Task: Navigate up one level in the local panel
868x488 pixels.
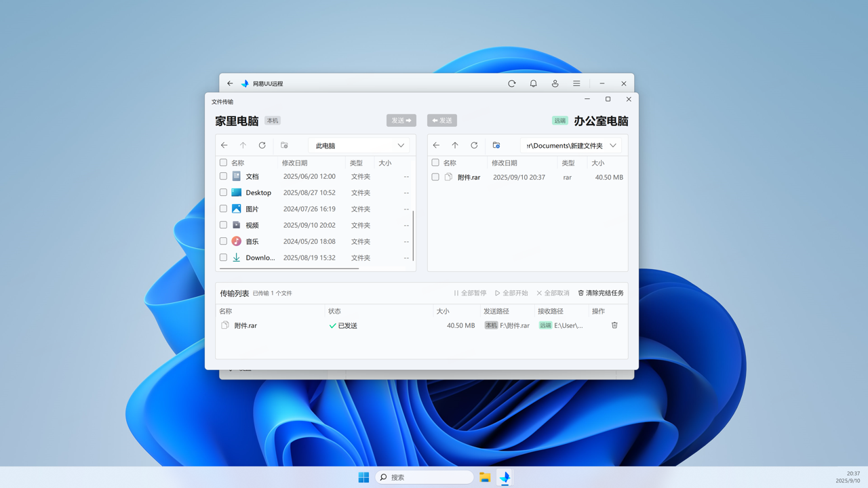Action: click(243, 144)
